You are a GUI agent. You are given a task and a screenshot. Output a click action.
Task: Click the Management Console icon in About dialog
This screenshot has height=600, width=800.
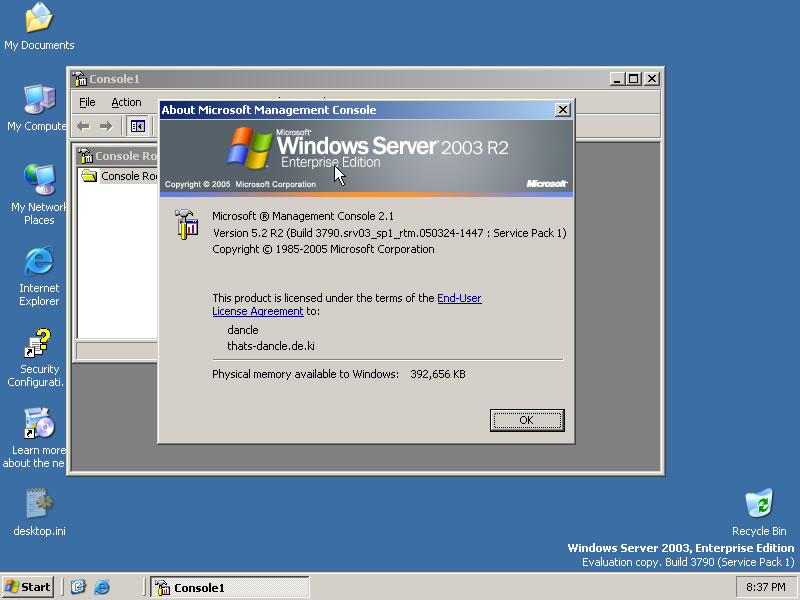(x=186, y=223)
